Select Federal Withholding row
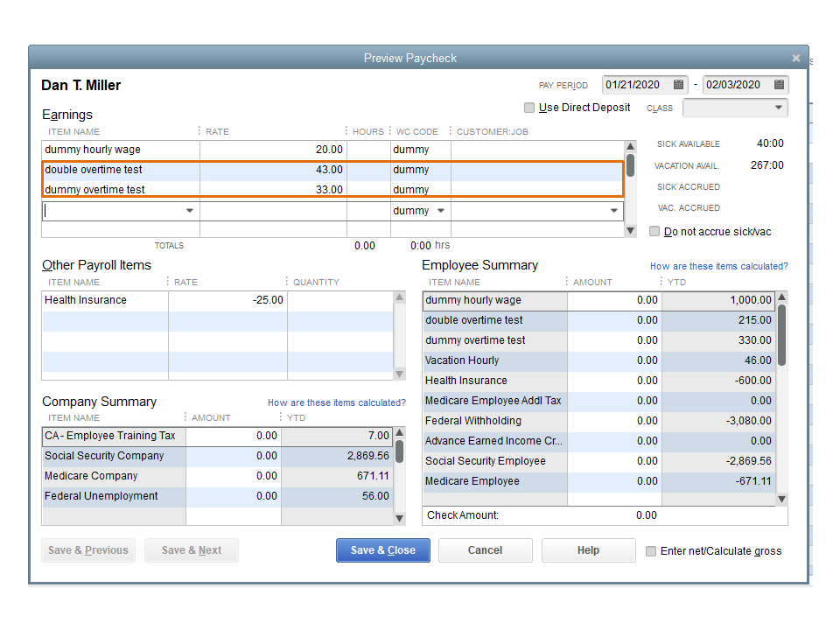This screenshot has width=840, height=630. pyautogui.click(x=598, y=421)
